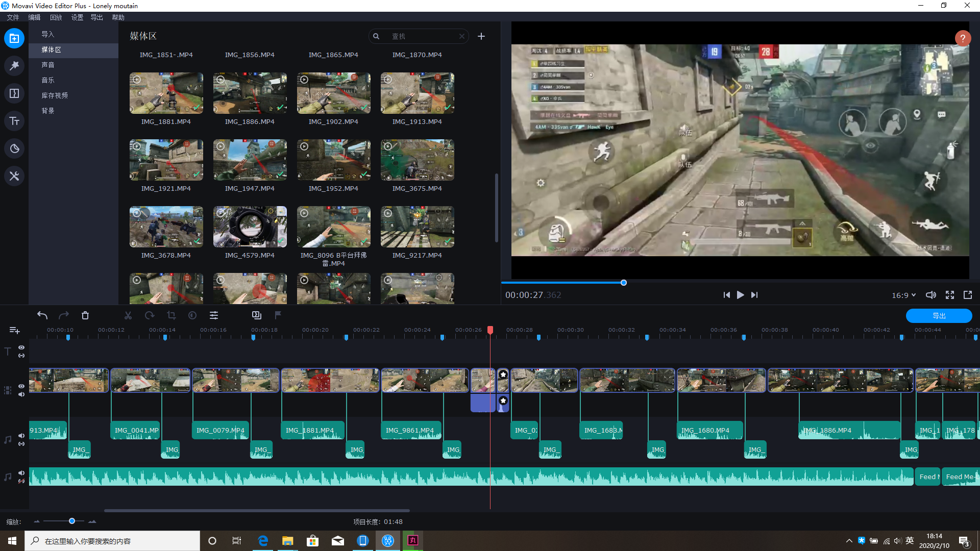
Task: Open the 帮助 menu
Action: click(x=118, y=17)
